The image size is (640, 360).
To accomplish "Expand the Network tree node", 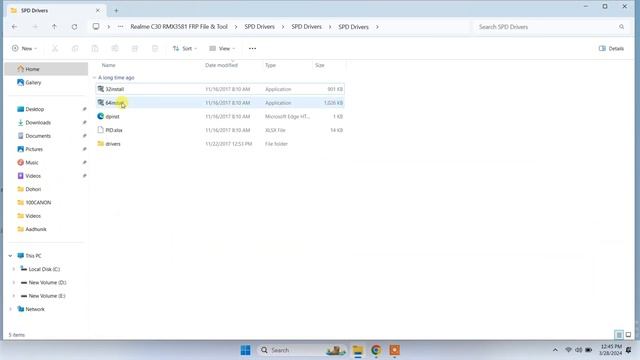I will coord(10,309).
